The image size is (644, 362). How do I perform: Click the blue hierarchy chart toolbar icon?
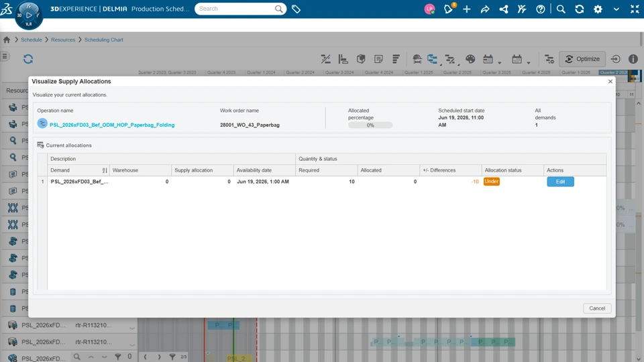coord(433,59)
